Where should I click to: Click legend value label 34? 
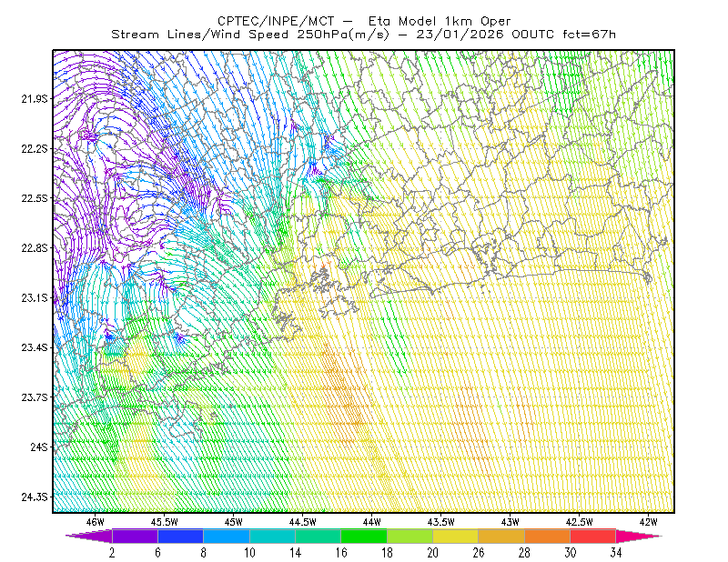[x=616, y=553]
